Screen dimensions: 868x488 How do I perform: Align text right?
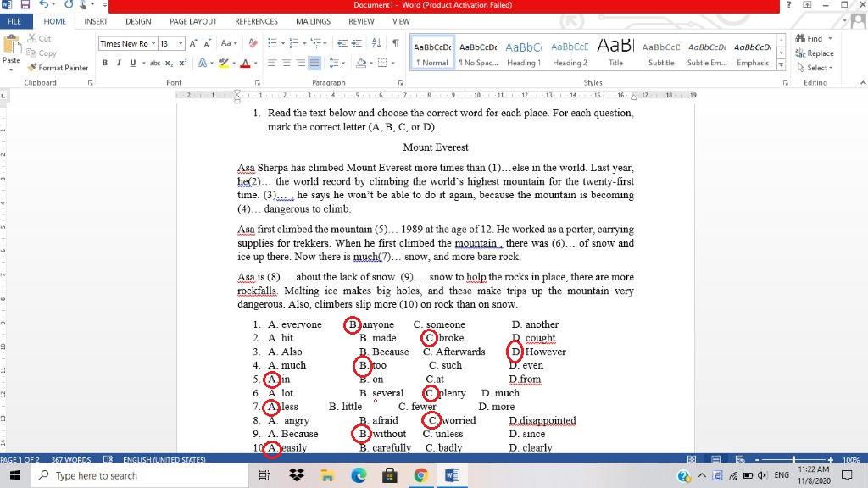300,63
